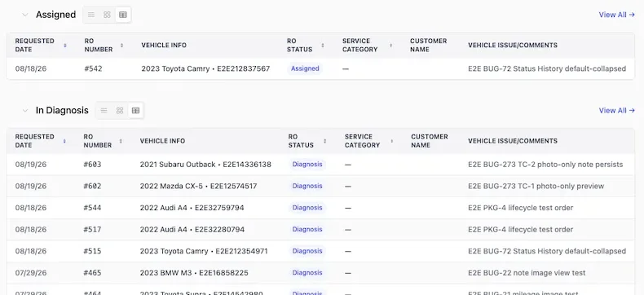
Task: Open repair order #515
Action: click(92, 251)
